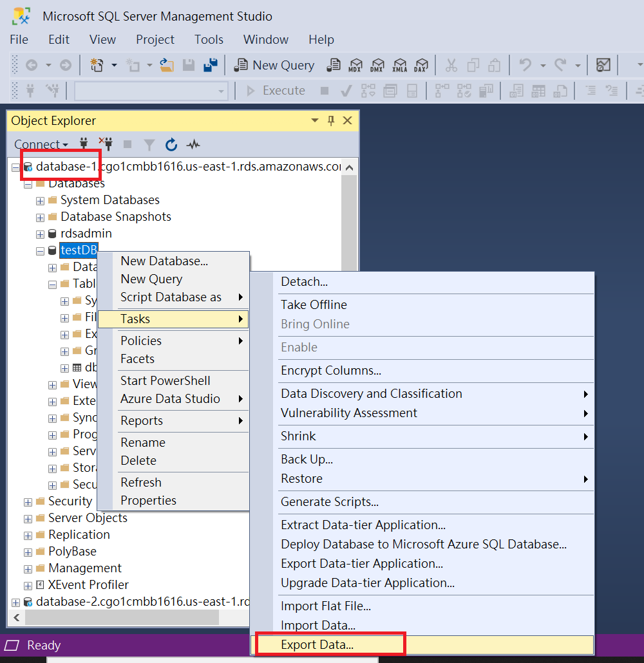Open the Shrink submenu

point(423,436)
